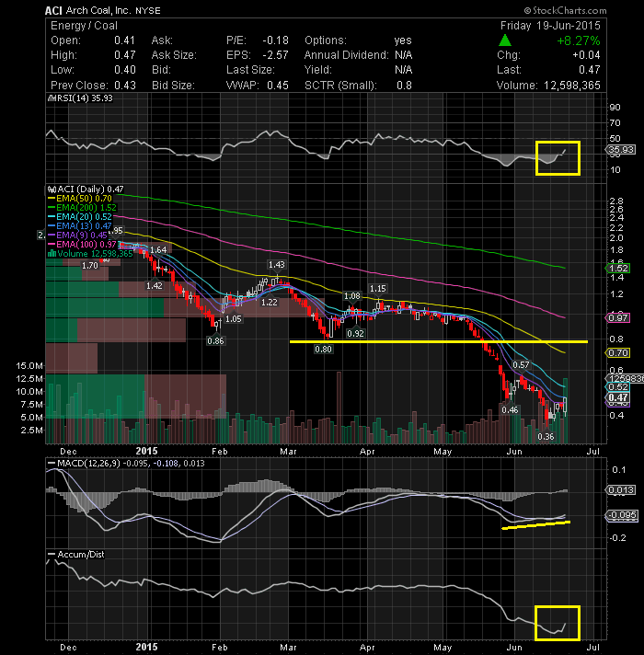The width and height of the screenshot is (644, 655).
Task: Click the 1.22 price marker
Action: (269, 302)
